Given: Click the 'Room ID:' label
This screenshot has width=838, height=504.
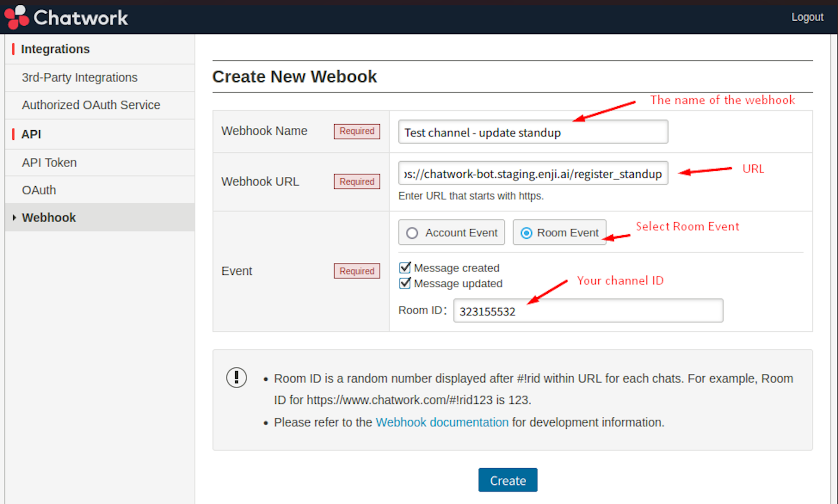Looking at the screenshot, I should pyautogui.click(x=422, y=310).
